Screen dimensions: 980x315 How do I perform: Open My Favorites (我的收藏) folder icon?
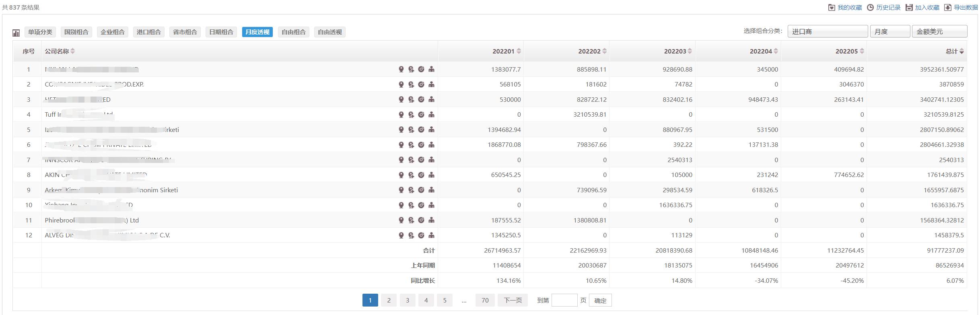point(832,8)
